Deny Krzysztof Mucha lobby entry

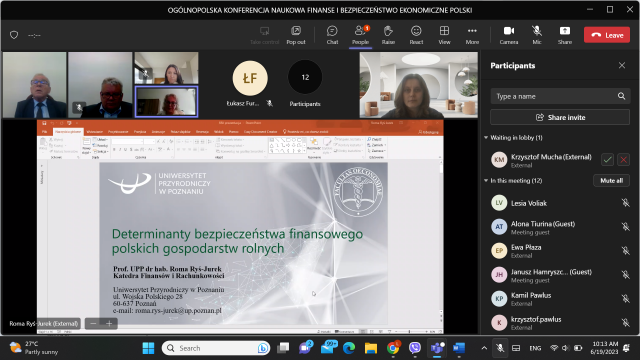pos(623,160)
